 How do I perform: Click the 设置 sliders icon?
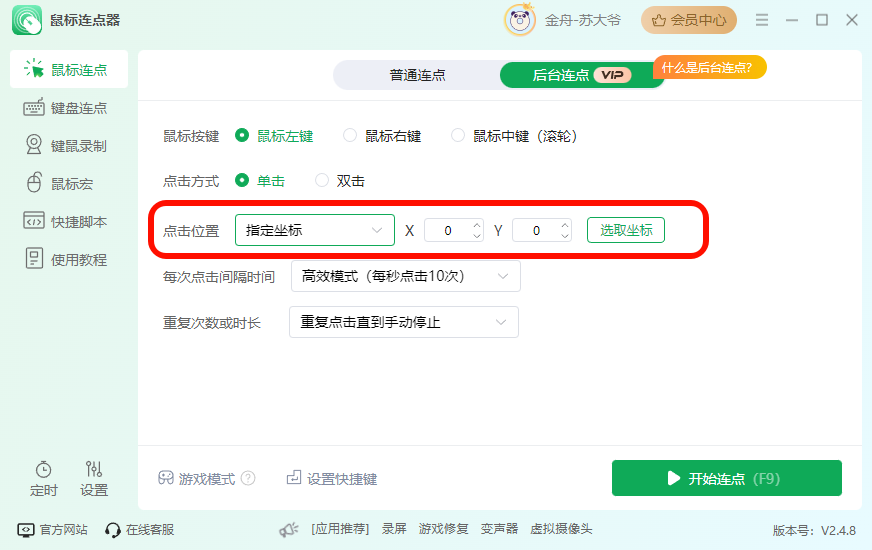coord(94,469)
